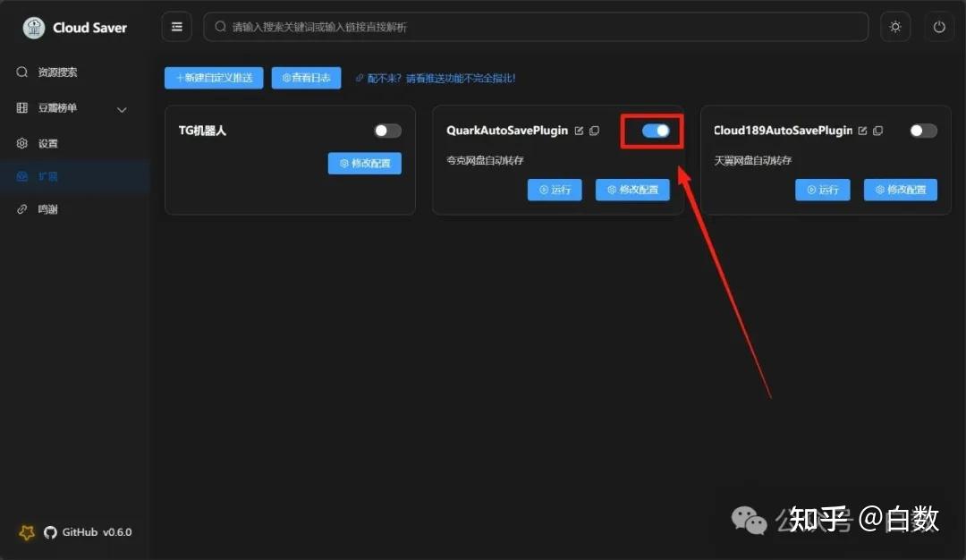Copy the Cloud189AutoSavePlugin configuration
The image size is (966, 560).
pyautogui.click(x=877, y=130)
